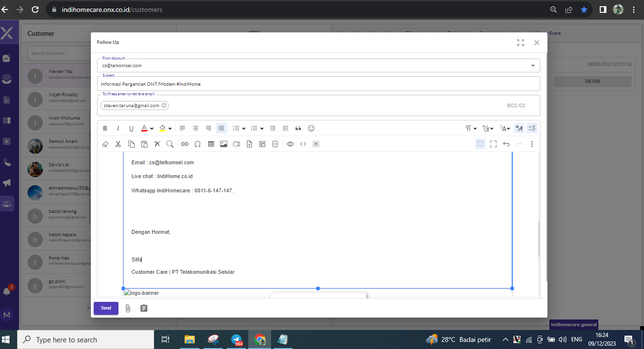Viewport: 644px width, 349px height.
Task: Attach a file using the paperclip icon
Action: click(128, 308)
